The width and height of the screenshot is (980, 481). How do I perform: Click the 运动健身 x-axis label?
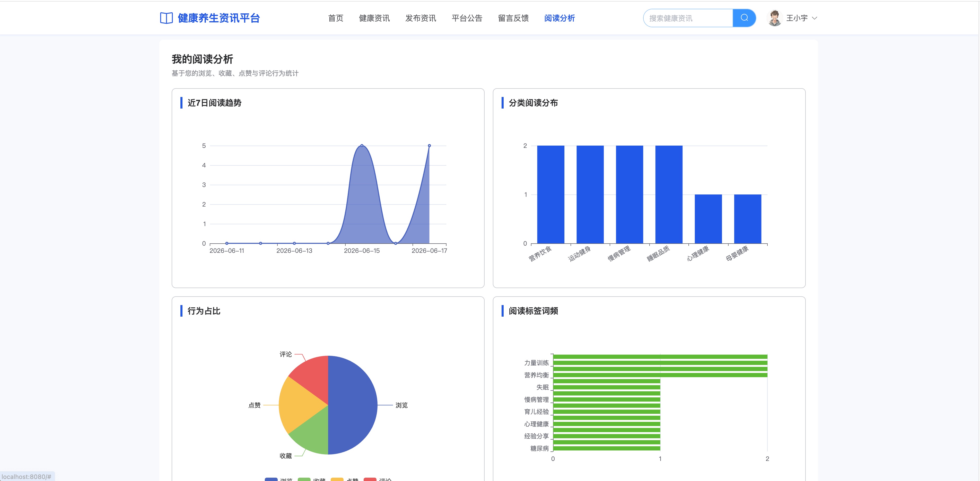(x=579, y=254)
